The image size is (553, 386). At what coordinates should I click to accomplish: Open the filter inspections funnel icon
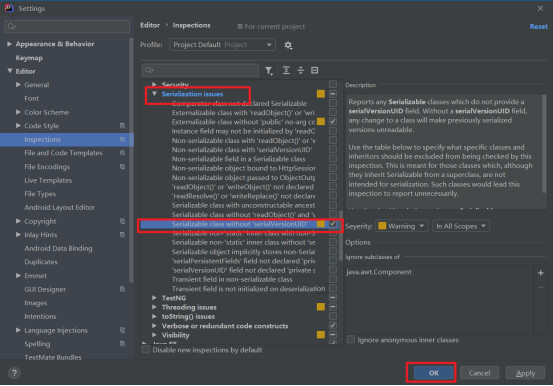(x=269, y=71)
